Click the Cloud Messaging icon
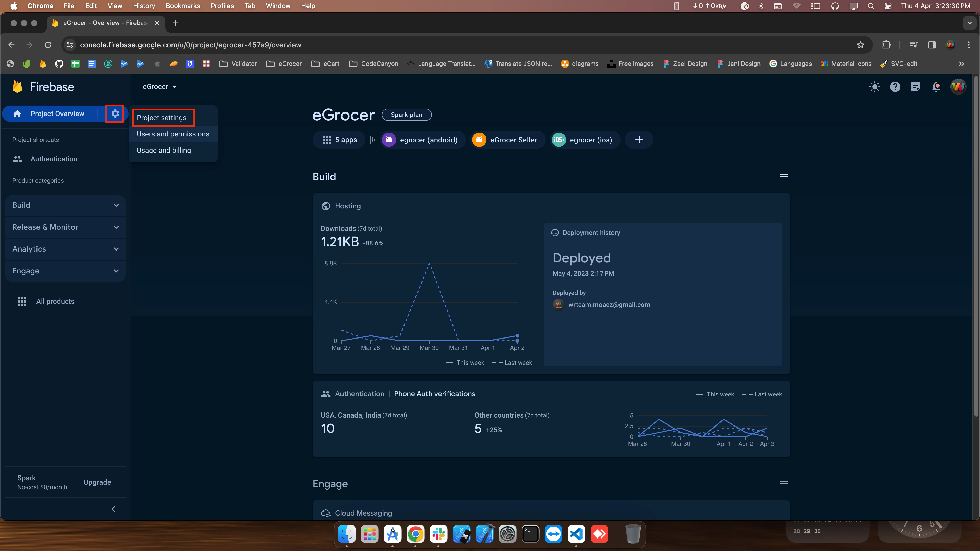Image resolution: width=980 pixels, height=551 pixels. (326, 513)
